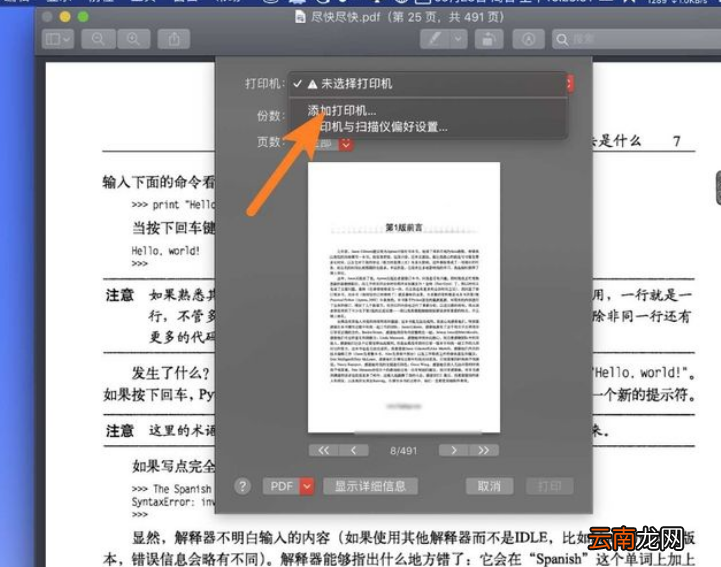The height and width of the screenshot is (567, 721).
Task: Expand the 页数 pages dropdown
Action: click(346, 144)
